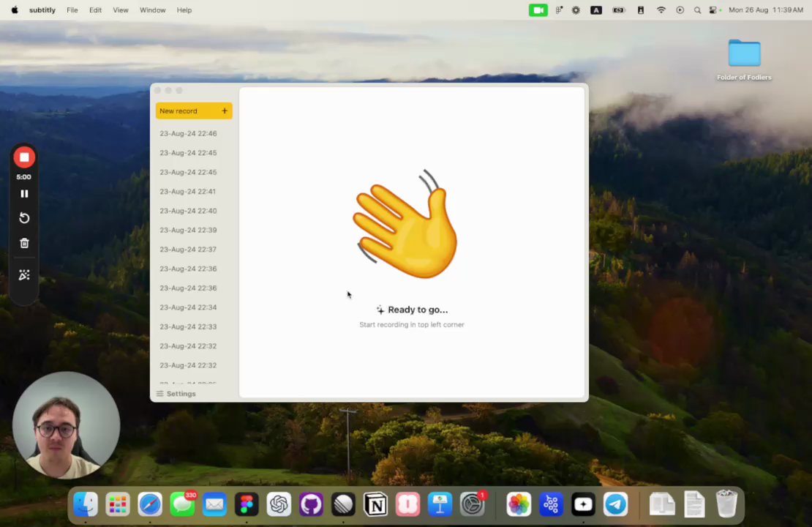This screenshot has width=812, height=527.
Task: Open the confetti effects icon in the recorder toolbar
Action: 24,275
